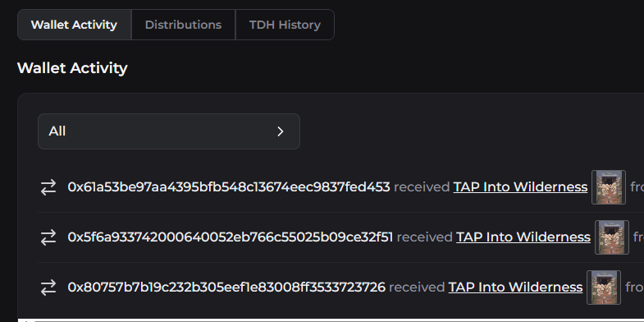Screen dimensions: 644x322
Task: Click the Wallet Activity section heading
Action: point(72,68)
